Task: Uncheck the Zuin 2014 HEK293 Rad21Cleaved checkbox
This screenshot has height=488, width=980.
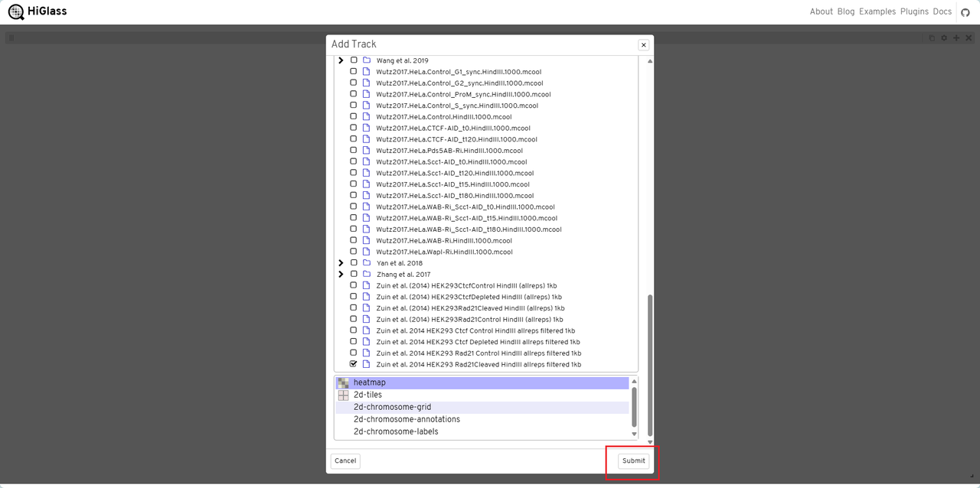Action: pyautogui.click(x=353, y=363)
